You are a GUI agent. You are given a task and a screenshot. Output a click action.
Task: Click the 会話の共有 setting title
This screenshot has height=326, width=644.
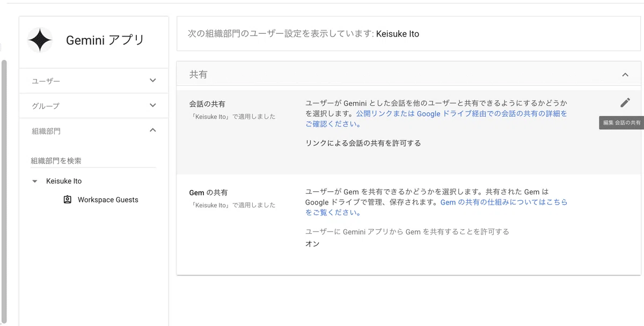pyautogui.click(x=207, y=104)
